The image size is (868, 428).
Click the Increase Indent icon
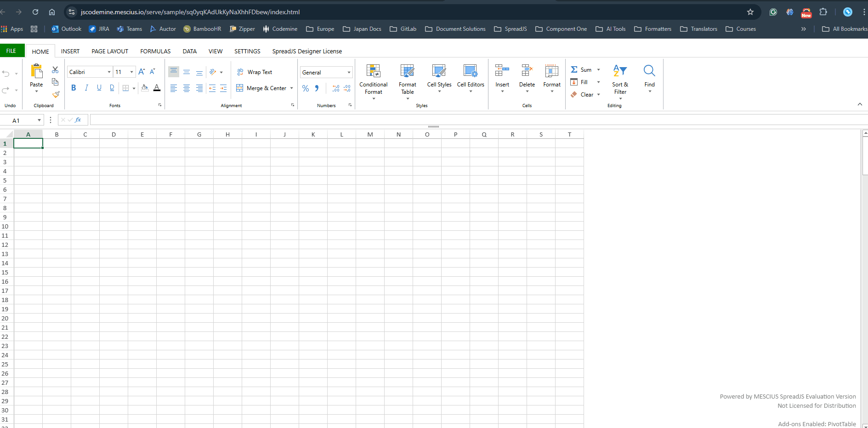tap(223, 88)
